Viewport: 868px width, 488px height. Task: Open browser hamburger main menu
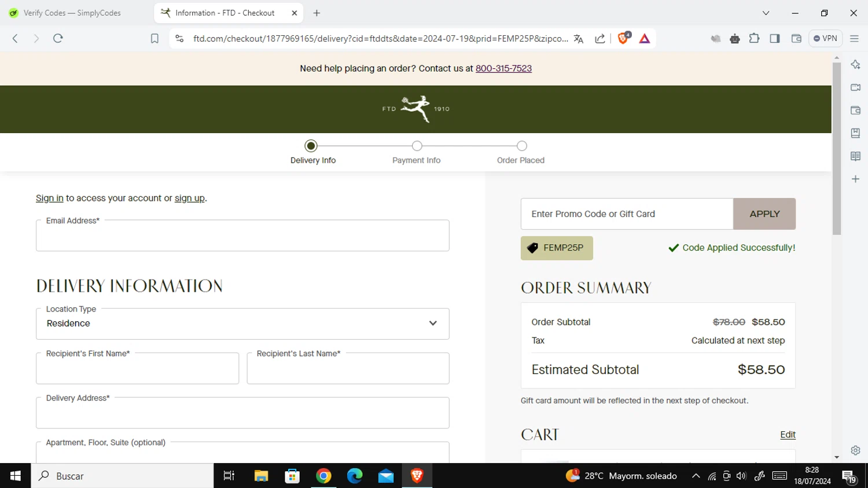[854, 39]
